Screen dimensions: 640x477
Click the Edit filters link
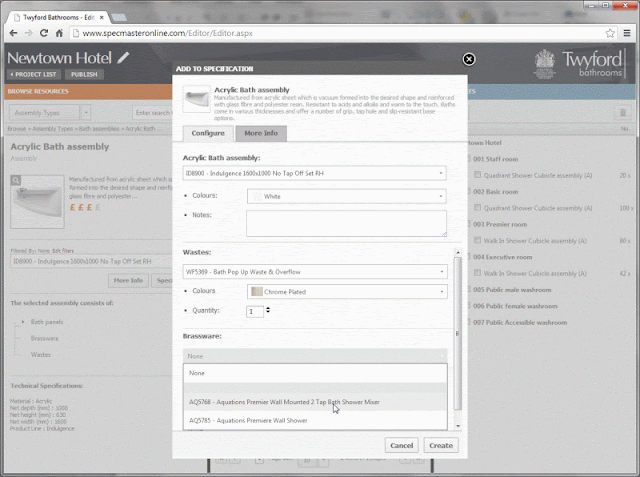(x=63, y=251)
